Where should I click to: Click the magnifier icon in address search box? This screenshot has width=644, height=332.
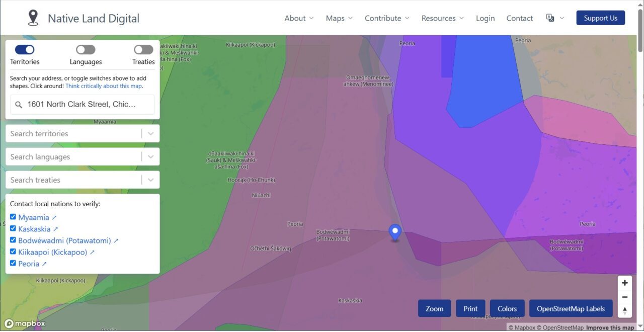pyautogui.click(x=19, y=104)
